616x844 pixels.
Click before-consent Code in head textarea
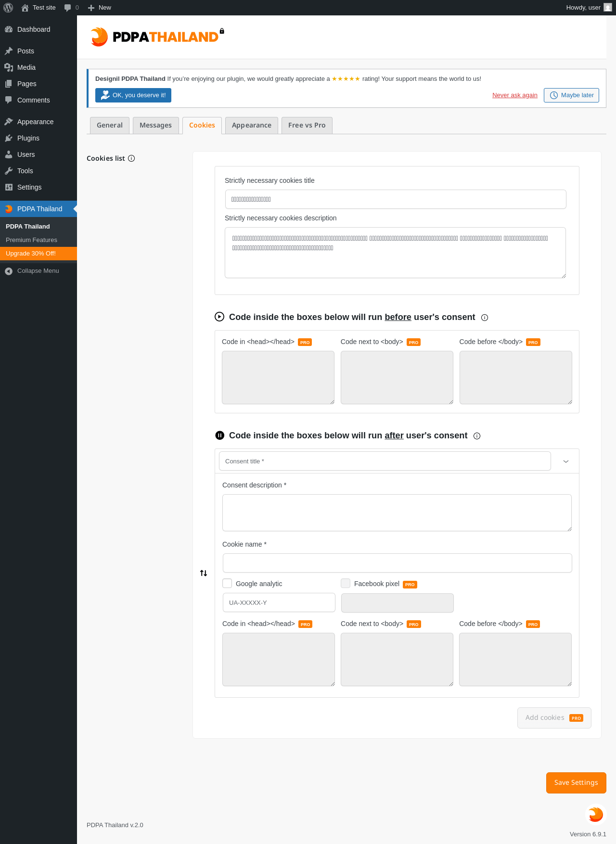coord(278,378)
